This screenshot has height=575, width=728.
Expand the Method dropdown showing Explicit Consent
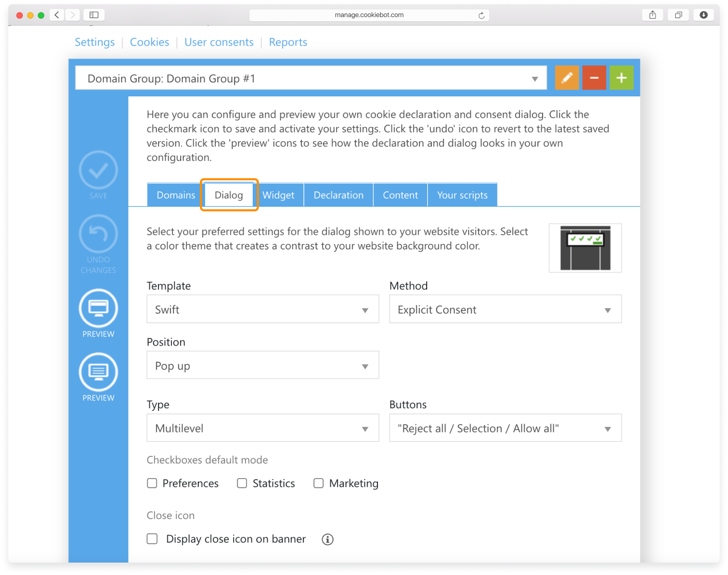click(505, 309)
